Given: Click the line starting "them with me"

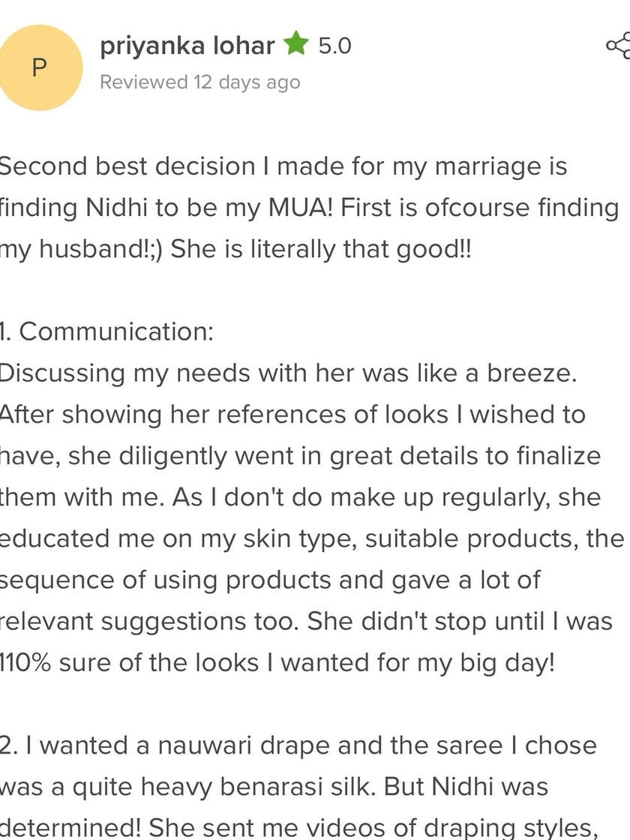Looking at the screenshot, I should point(301,496).
